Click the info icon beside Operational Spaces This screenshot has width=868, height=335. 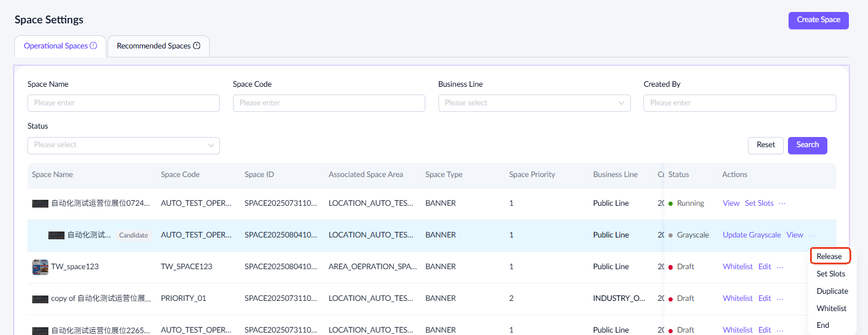(93, 46)
